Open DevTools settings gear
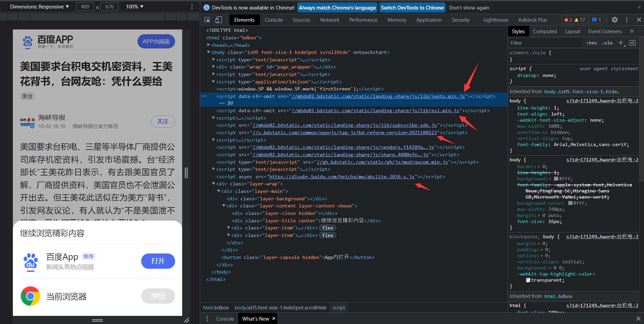This screenshot has width=644, height=324. tap(615, 20)
